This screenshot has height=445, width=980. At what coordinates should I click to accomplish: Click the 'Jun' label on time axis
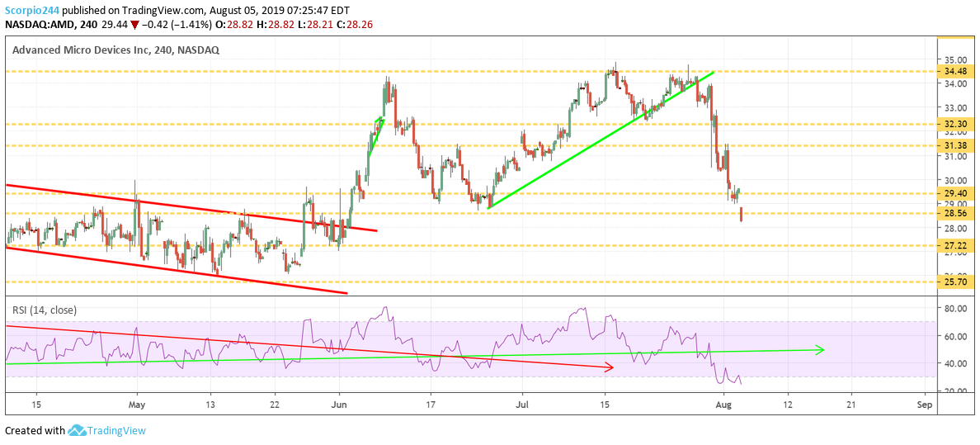pyautogui.click(x=339, y=405)
